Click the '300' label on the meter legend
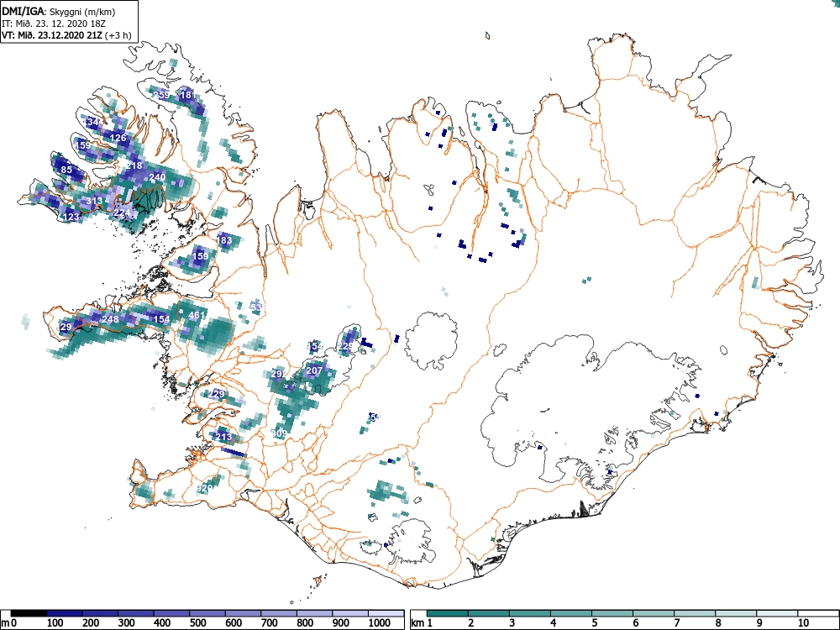The height and width of the screenshot is (630, 840). pyautogui.click(x=126, y=623)
